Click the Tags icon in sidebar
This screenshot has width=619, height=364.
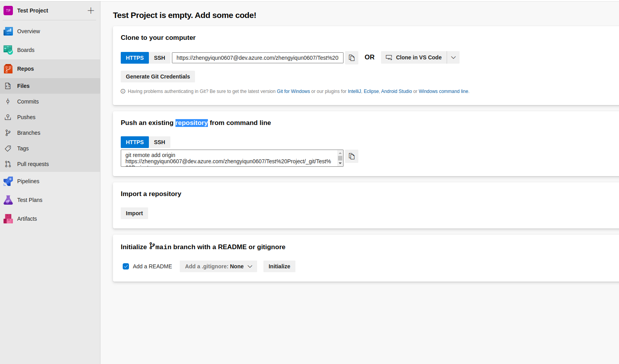click(x=8, y=148)
